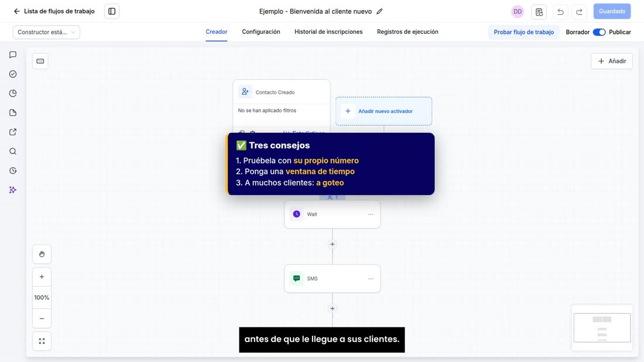Edit workflow name with pencil icon
Viewport: 644px width, 362px height.
tap(379, 12)
